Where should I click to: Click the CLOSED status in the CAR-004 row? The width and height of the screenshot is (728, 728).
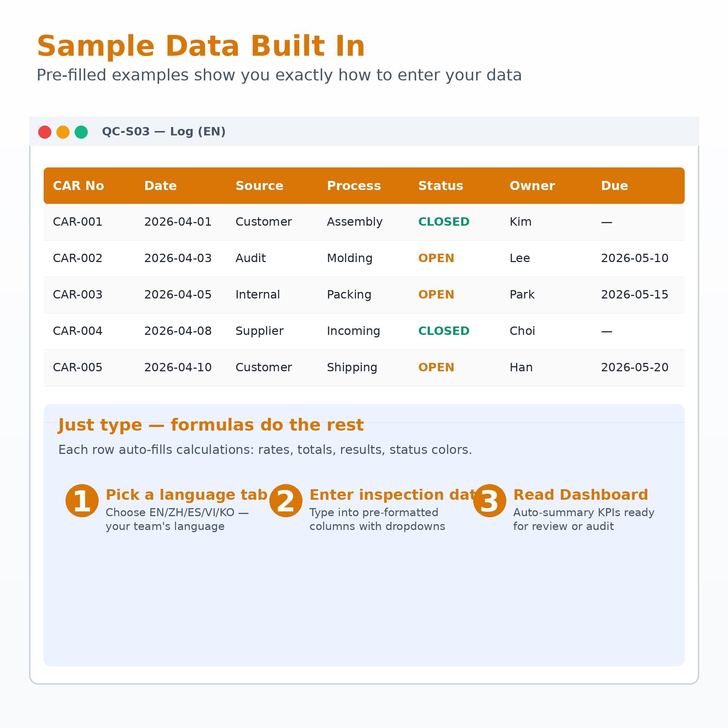click(x=444, y=331)
